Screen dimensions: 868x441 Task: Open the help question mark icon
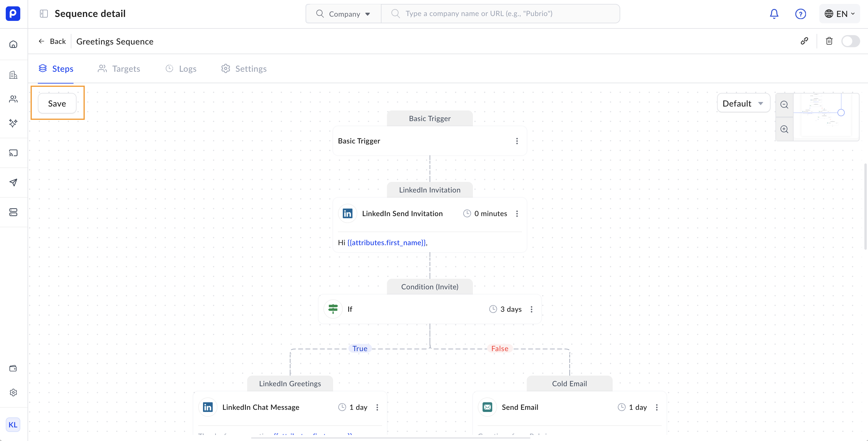[x=800, y=14]
